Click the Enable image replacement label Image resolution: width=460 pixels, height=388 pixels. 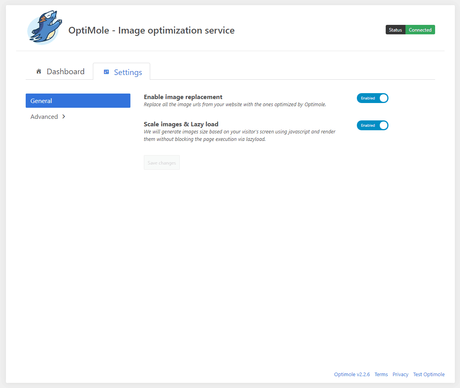(183, 97)
